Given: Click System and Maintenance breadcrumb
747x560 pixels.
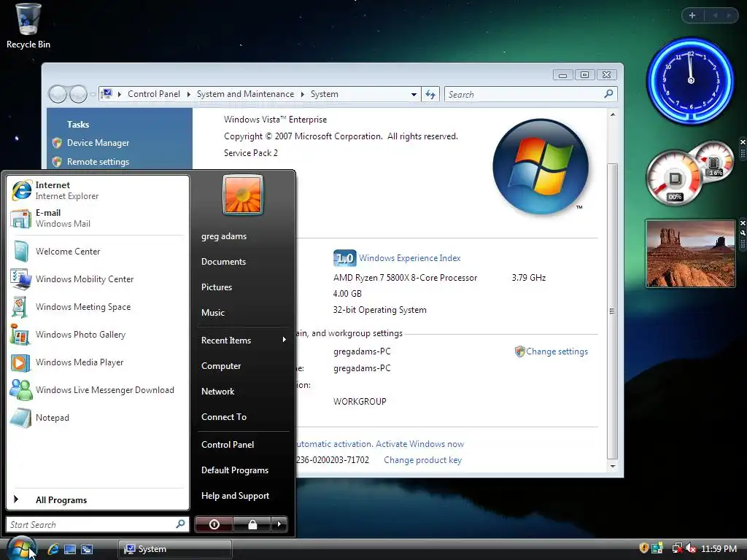Looking at the screenshot, I should (x=245, y=94).
